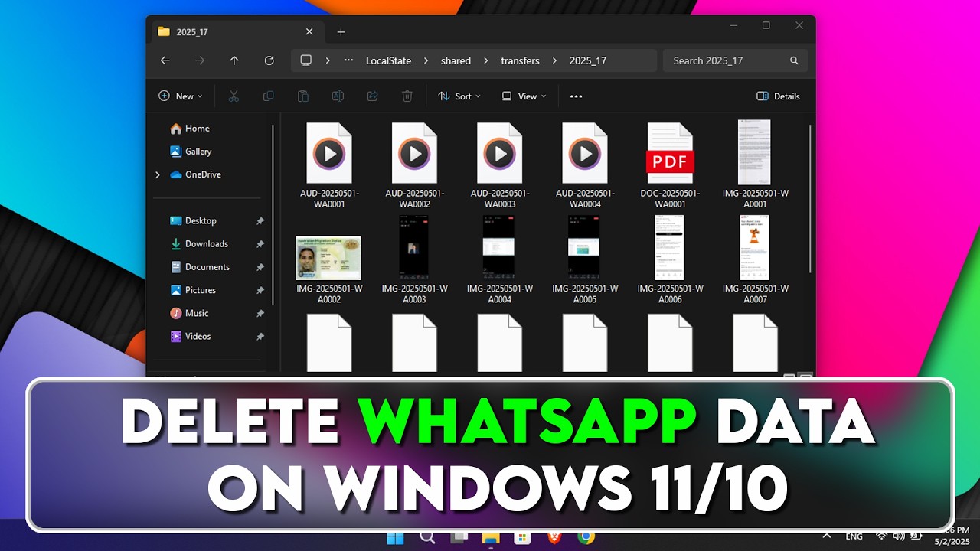Image resolution: width=980 pixels, height=551 pixels.
Task: Add a new tab with plus button
Action: tap(341, 32)
